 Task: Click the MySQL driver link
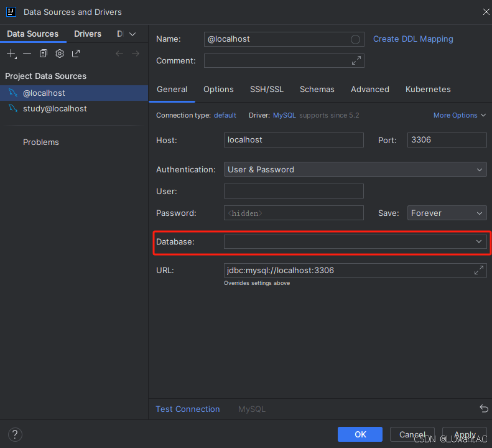click(x=284, y=115)
